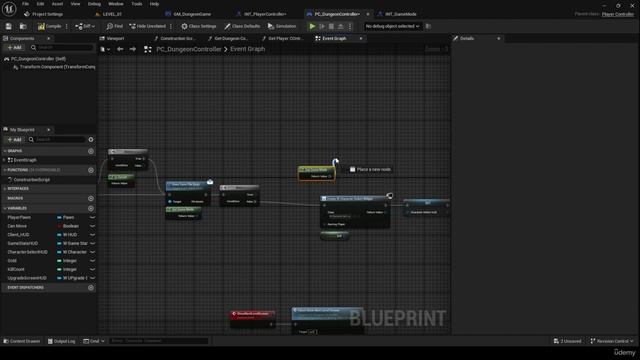The image size is (640, 360).
Task: Open the Asset menu
Action: click(58, 4)
